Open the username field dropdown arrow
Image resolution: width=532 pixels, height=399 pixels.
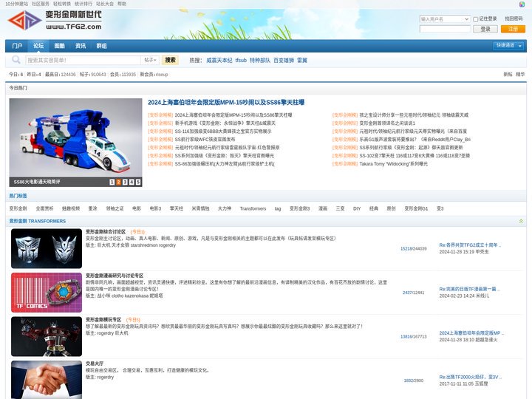(x=466, y=19)
